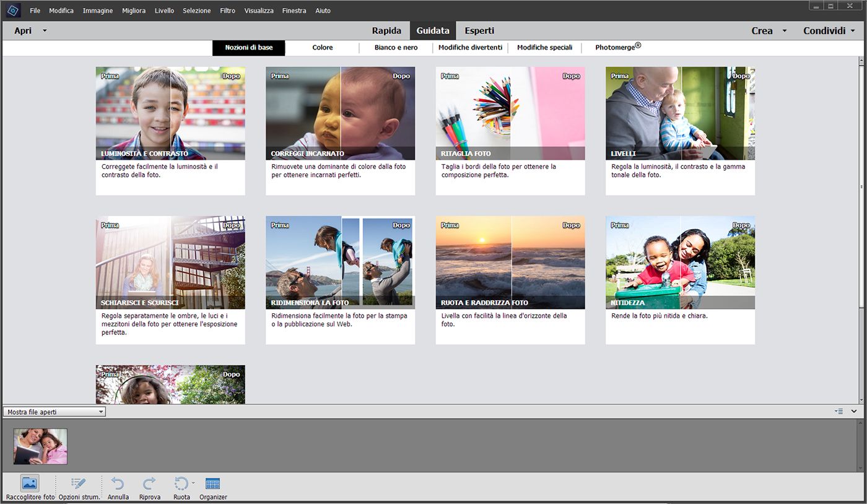Expand the Crea dropdown arrow
The width and height of the screenshot is (867, 504).
[x=784, y=30]
